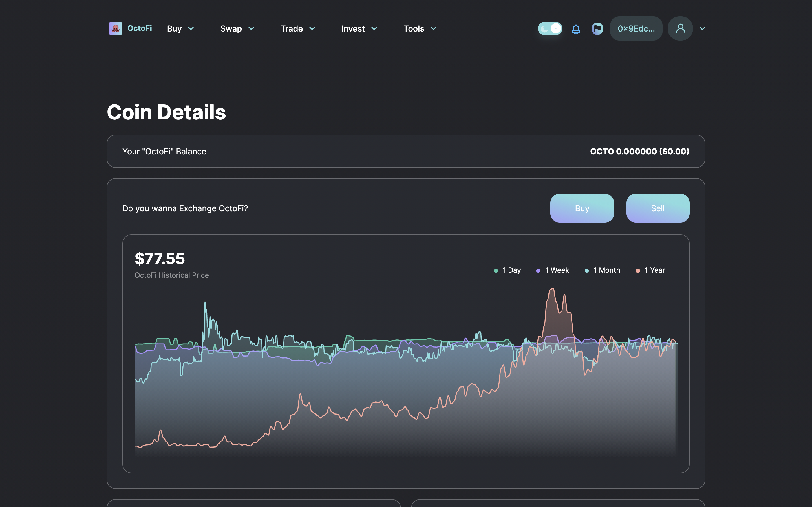This screenshot has width=812, height=507.
Task: Open notifications bell icon
Action: pyautogui.click(x=576, y=29)
